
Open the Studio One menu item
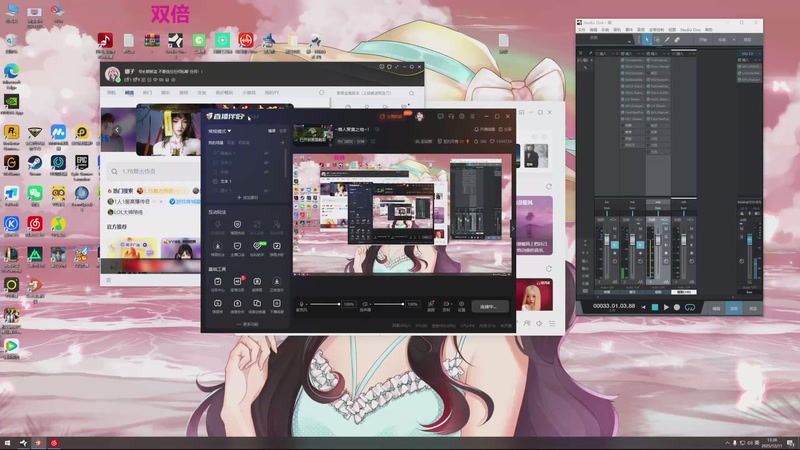click(x=690, y=30)
